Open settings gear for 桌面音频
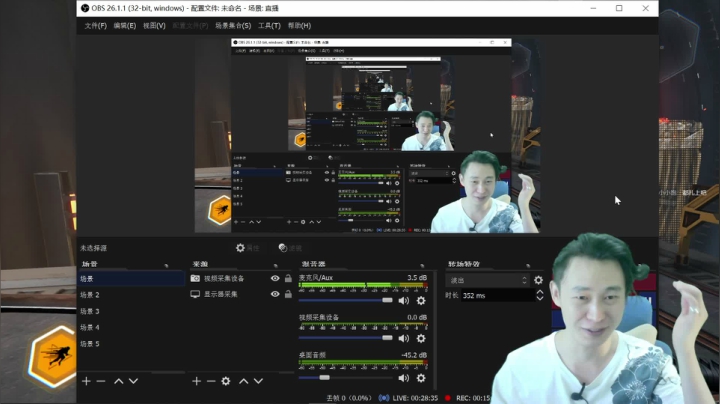This screenshot has width=720, height=404. pyautogui.click(x=421, y=378)
